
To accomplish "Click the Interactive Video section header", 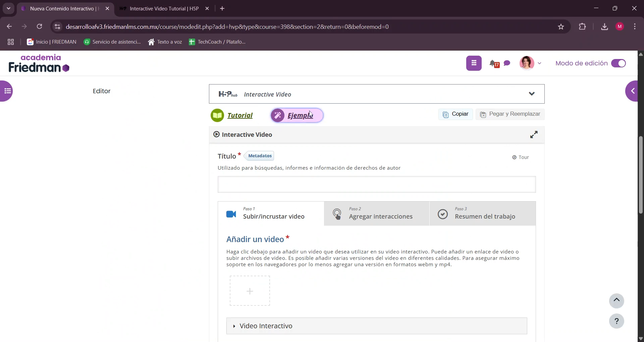I will point(377,135).
